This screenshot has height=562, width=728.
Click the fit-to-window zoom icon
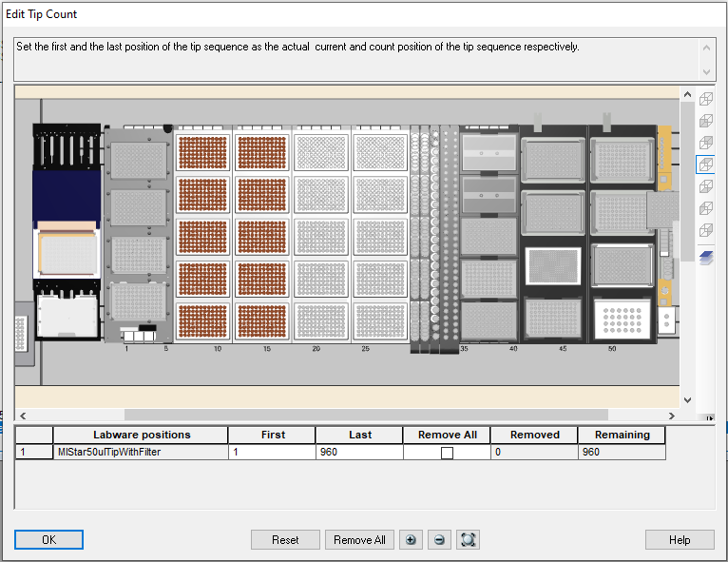[468, 540]
